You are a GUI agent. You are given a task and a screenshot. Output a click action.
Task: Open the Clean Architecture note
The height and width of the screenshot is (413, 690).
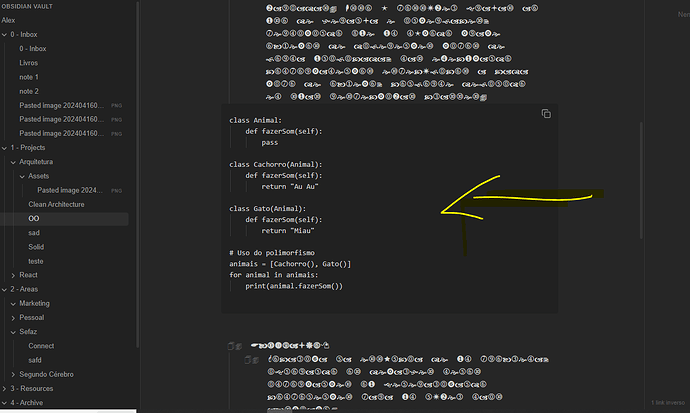pos(56,204)
